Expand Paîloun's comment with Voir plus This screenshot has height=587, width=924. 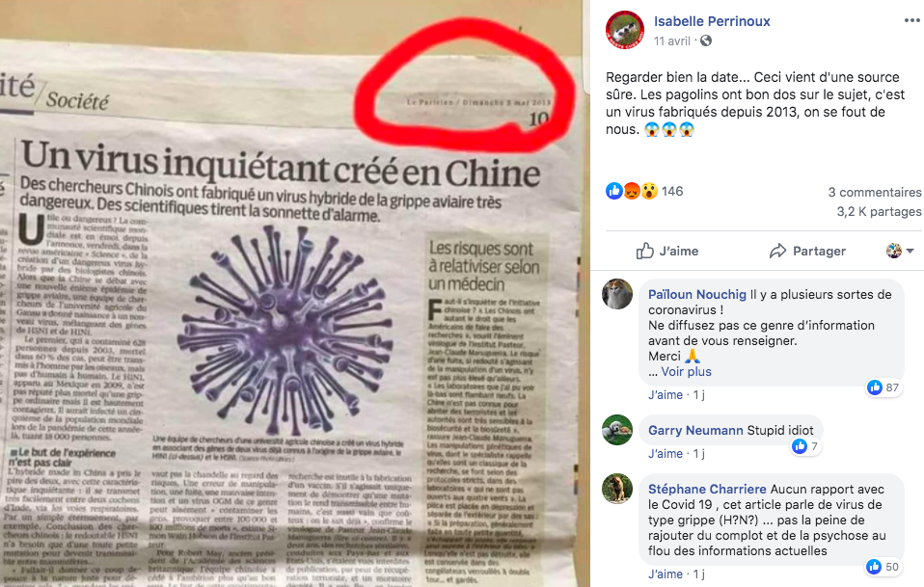[686, 371]
